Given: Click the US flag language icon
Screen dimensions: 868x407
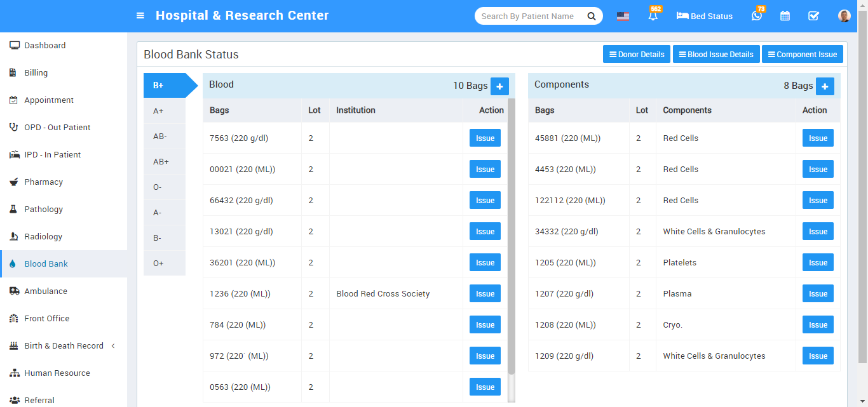Looking at the screenshot, I should coord(623,17).
